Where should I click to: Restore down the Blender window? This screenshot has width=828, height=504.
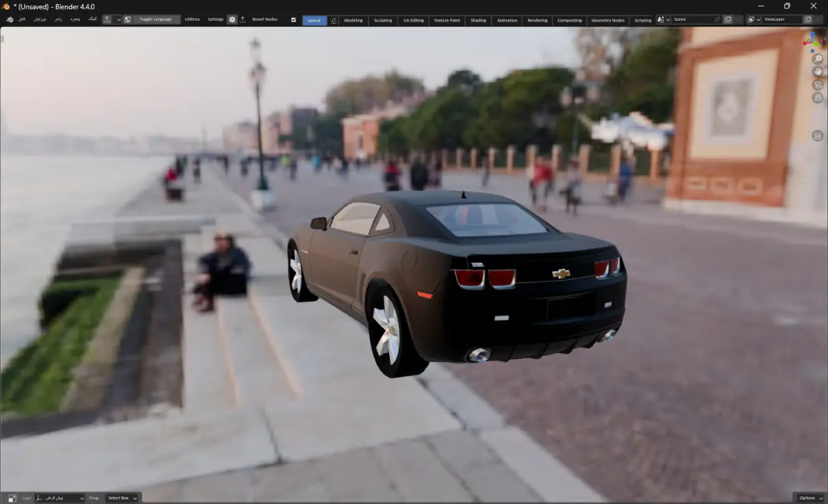787,6
